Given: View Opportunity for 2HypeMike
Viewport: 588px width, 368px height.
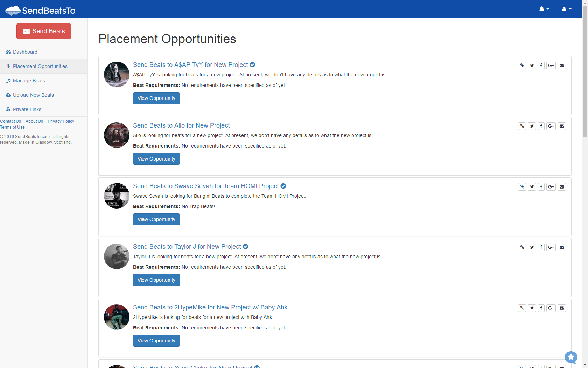Looking at the screenshot, I should coord(156,341).
